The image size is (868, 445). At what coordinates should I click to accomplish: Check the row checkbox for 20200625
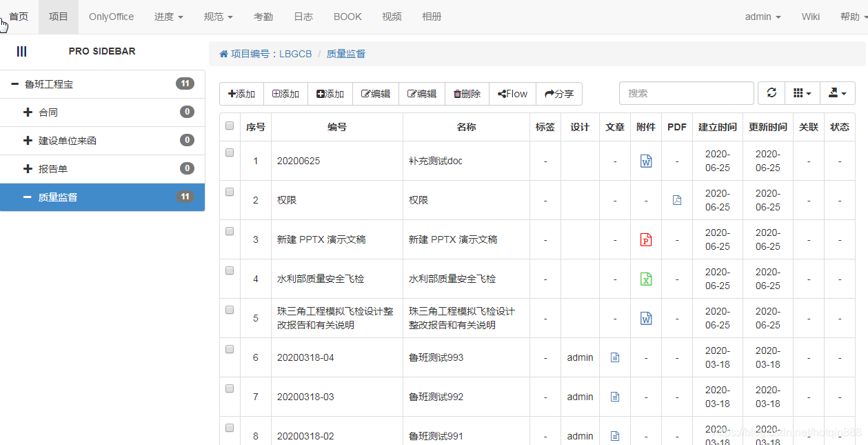(x=230, y=152)
